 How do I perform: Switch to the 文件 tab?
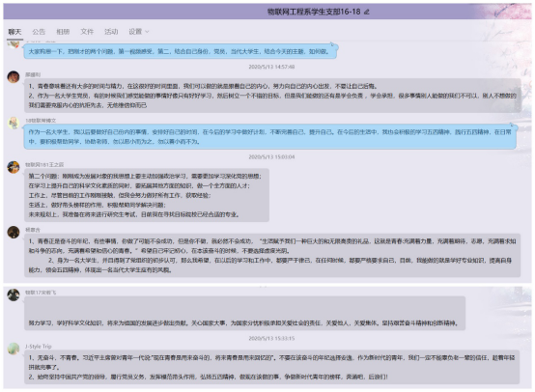(x=87, y=32)
